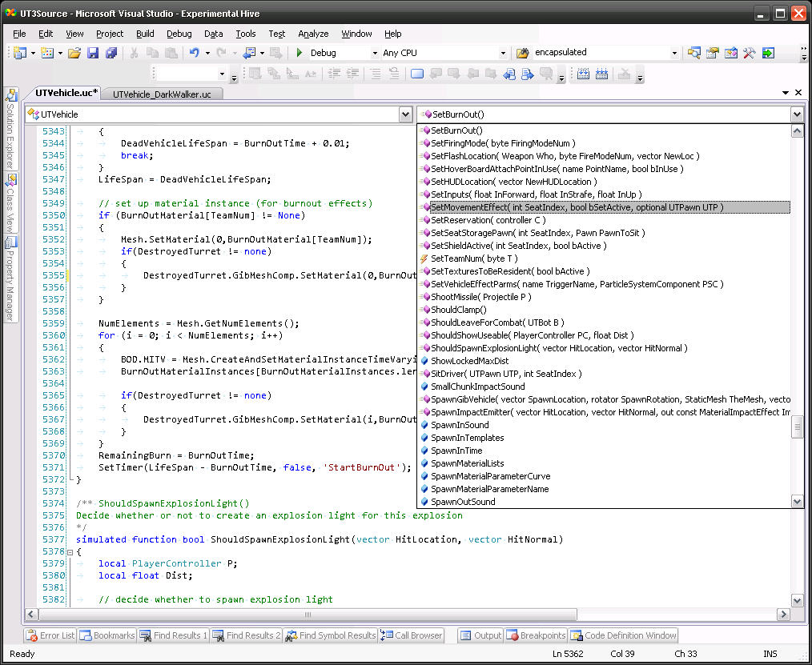Click the New Project toolbar icon
Image resolution: width=812 pixels, height=665 pixels.
pos(20,53)
